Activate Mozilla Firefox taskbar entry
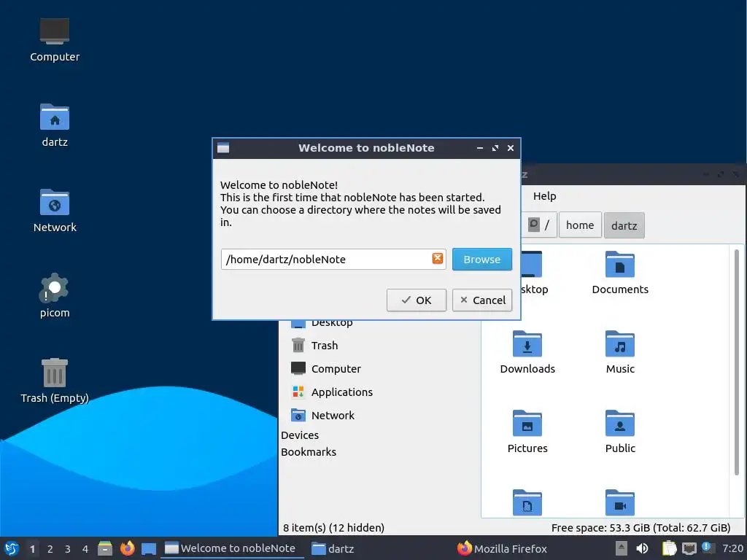 [x=502, y=548]
